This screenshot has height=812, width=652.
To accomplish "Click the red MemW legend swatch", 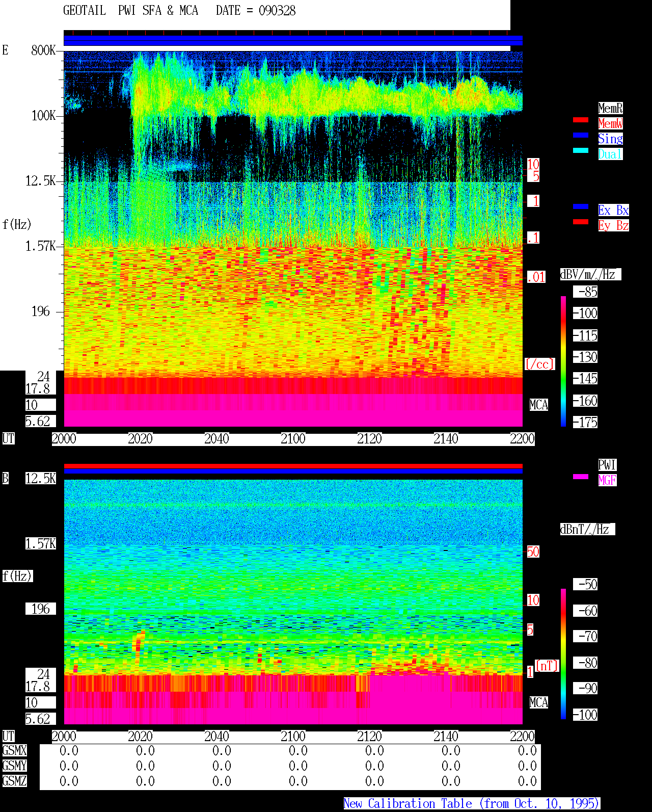I will pos(581,120).
